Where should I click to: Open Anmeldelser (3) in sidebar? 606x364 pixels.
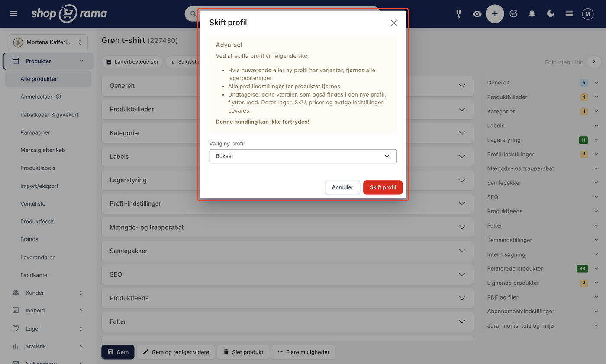pyautogui.click(x=41, y=97)
